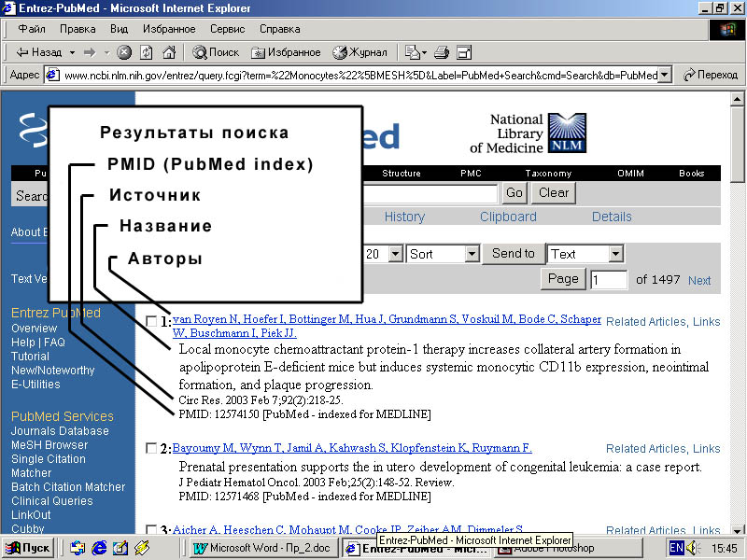This screenshot has width=747, height=560.
Task: Expand the address bar dropdown
Action: click(665, 75)
